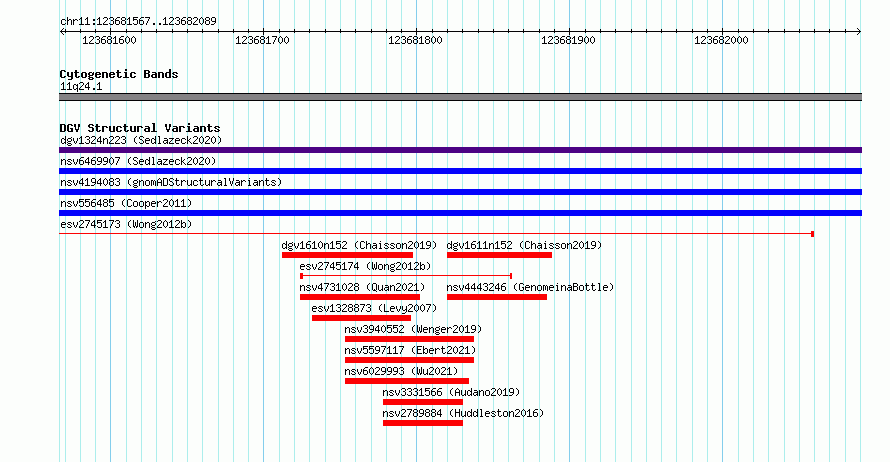Click the thin red esv2745173 variant line

[x=436, y=234]
